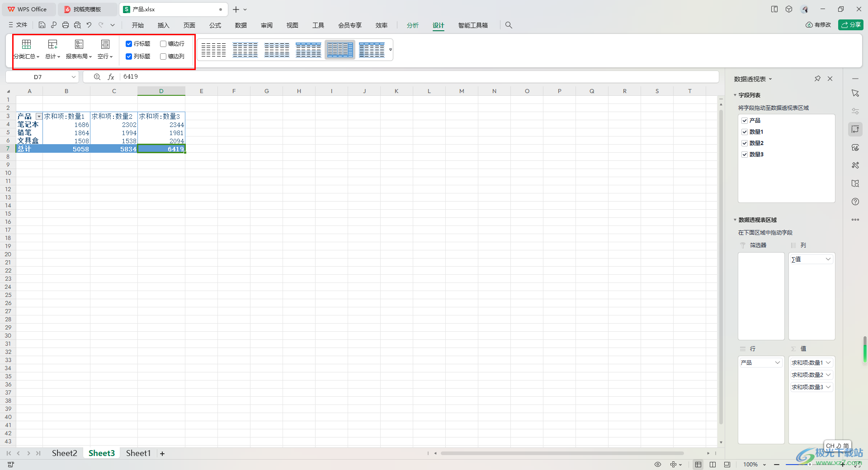Screen dimensions: 868x470
Task: Select the first plain pivot table style
Action: click(x=213, y=50)
